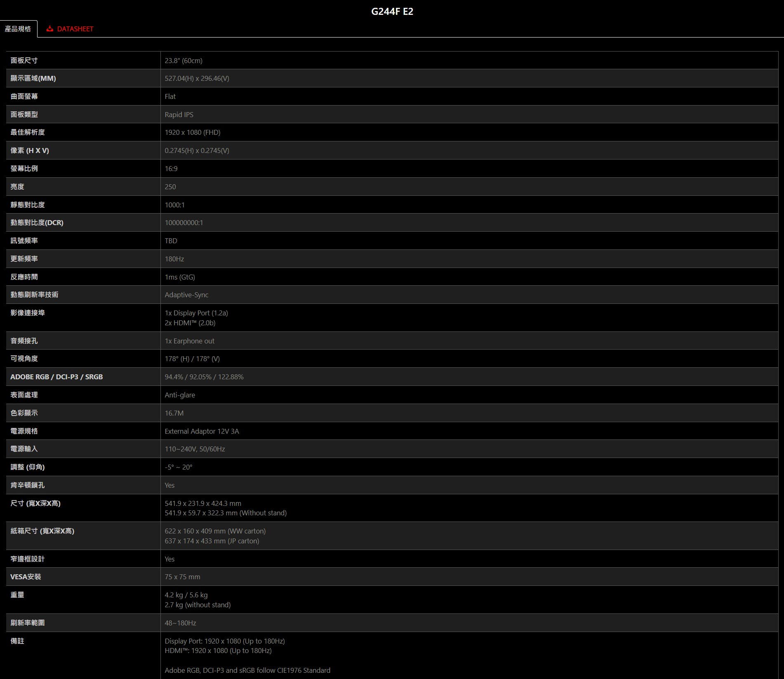Select the JP carton dimensions line
Screen dimensions: 784x679
[212, 541]
